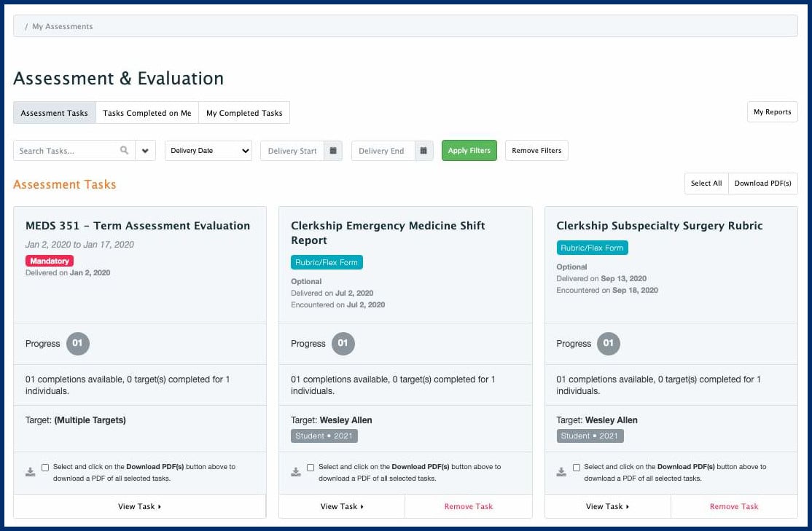Switch to the Tasks Completed on Me tab
The width and height of the screenshot is (812, 531).
147,112
